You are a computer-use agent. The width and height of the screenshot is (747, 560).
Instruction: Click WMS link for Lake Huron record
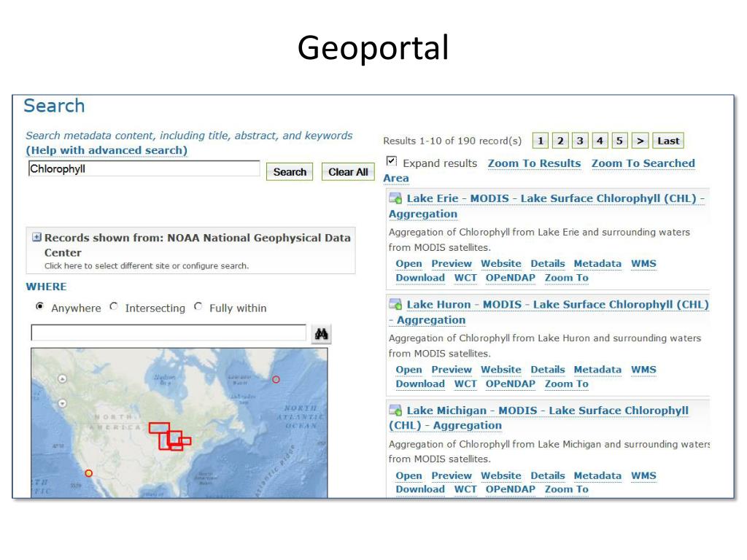point(643,370)
